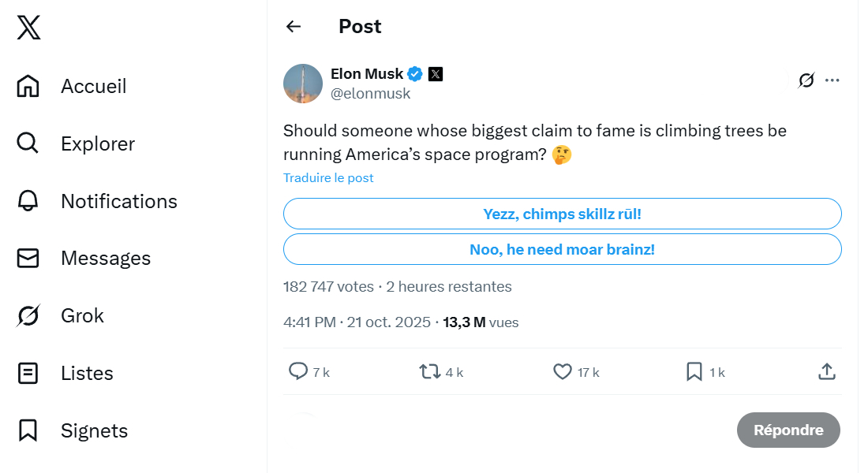Click the X logo icon
Screen dimensions: 868x473
(x=28, y=28)
